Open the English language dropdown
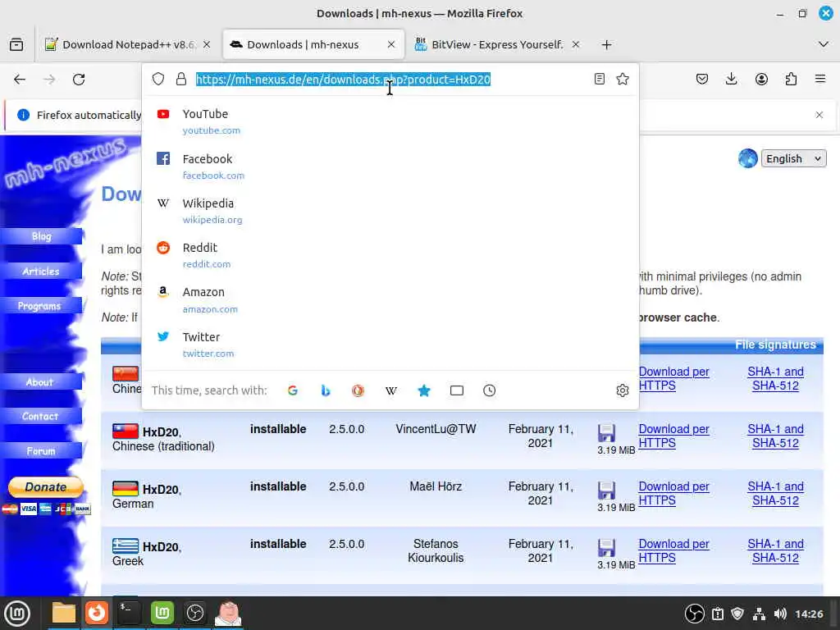The height and width of the screenshot is (630, 840). tap(793, 158)
